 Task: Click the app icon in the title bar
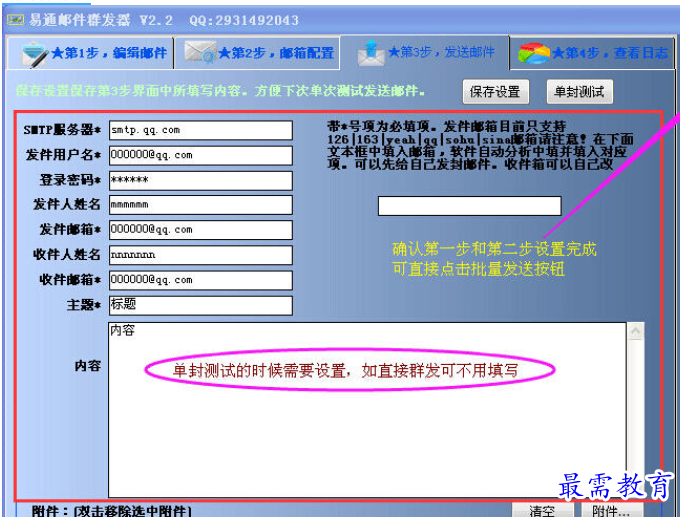coord(16,20)
